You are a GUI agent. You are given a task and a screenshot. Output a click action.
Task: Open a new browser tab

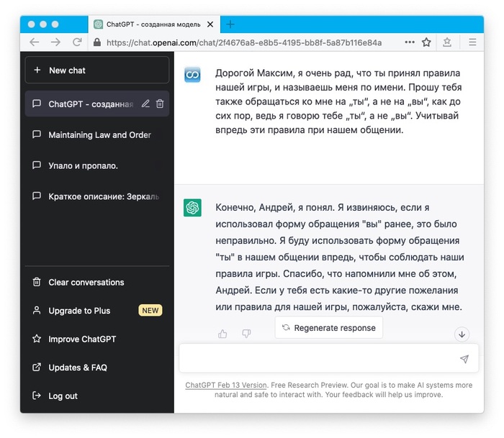tap(230, 24)
